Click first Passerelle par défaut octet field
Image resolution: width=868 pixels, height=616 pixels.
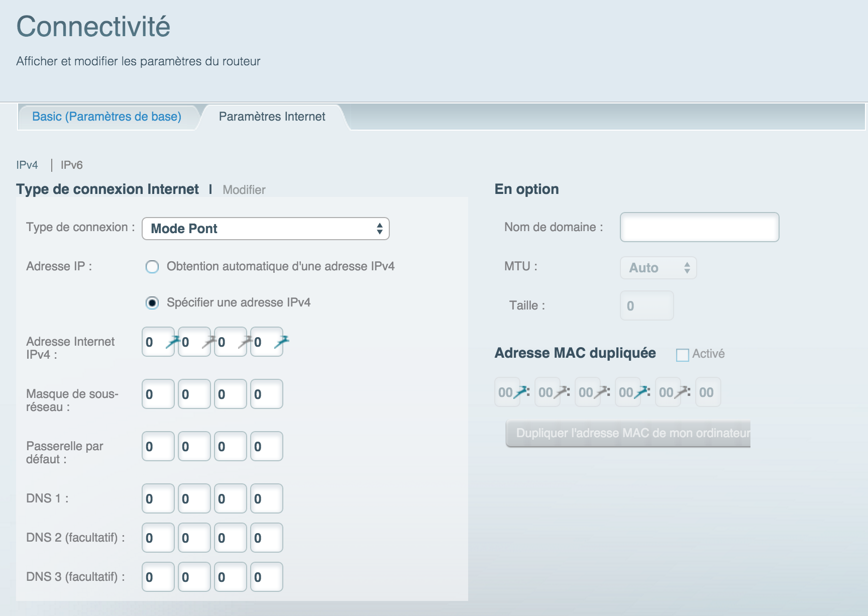pyautogui.click(x=158, y=447)
